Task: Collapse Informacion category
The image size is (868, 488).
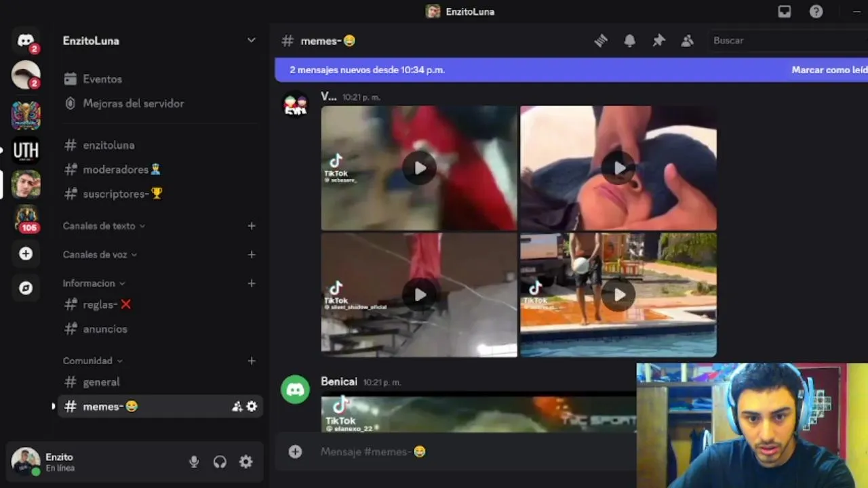Action: coord(94,283)
